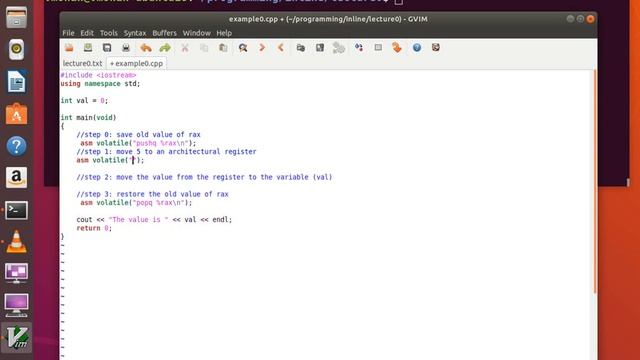Click the '//step 3: restore' comment
Image resolution: width=640 pixels, height=360 pixels.
pos(153,194)
